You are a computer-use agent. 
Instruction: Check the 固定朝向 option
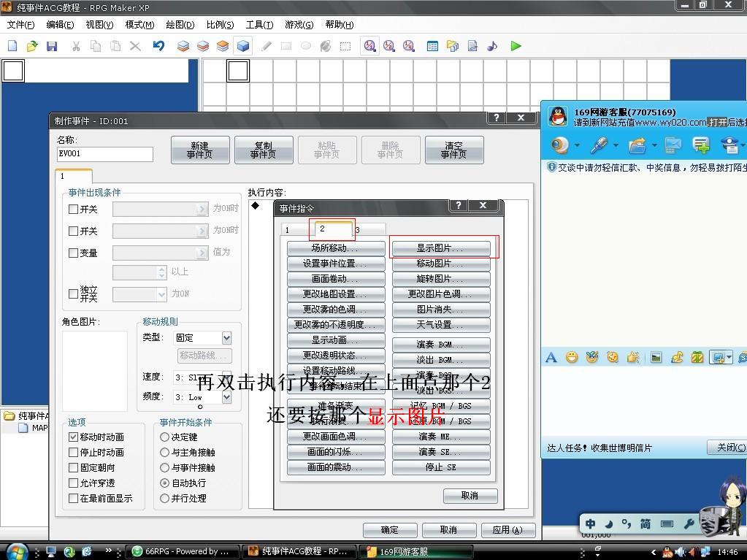(x=73, y=467)
